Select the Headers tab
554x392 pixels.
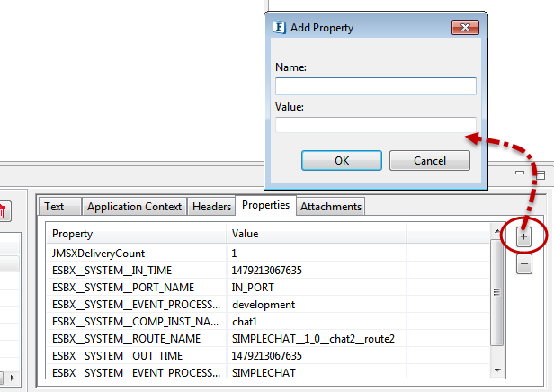point(211,207)
